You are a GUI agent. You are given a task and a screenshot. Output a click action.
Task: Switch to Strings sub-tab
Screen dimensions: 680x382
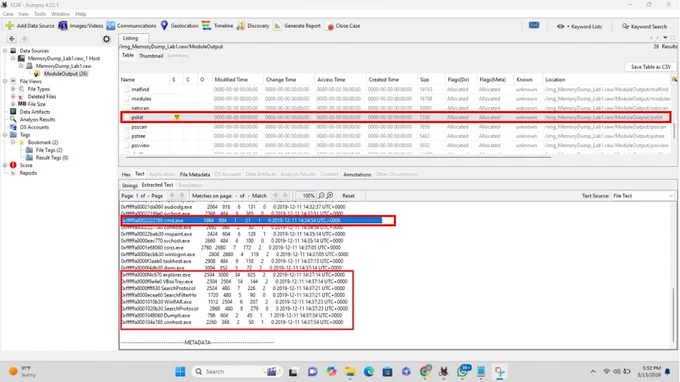click(129, 185)
